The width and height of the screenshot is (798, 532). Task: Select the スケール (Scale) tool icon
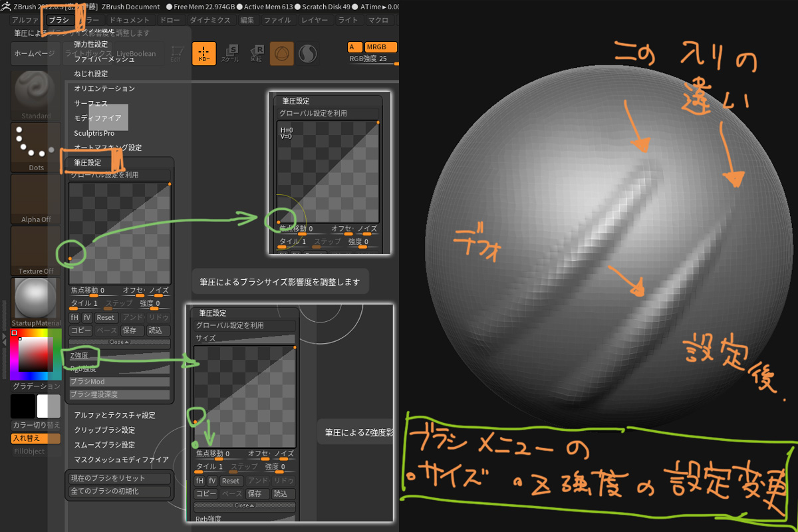click(230, 54)
